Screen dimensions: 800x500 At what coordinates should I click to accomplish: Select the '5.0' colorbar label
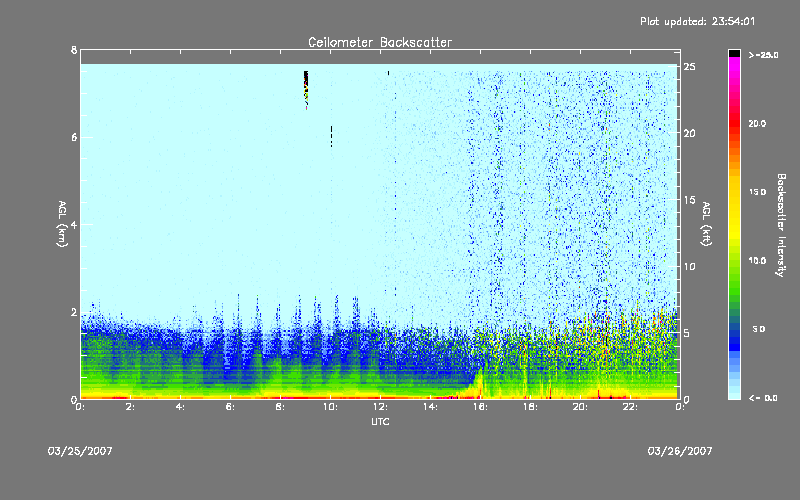(759, 329)
